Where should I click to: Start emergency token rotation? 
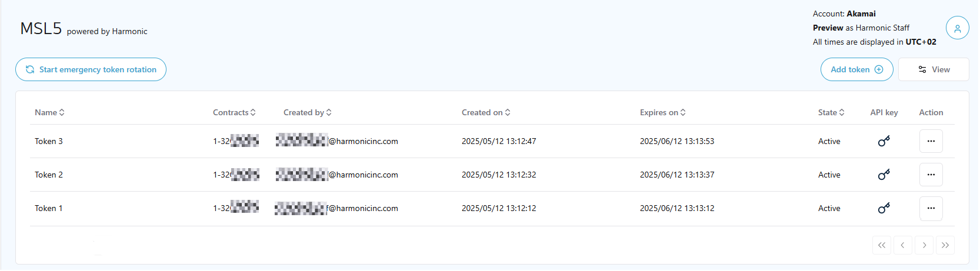(x=91, y=69)
